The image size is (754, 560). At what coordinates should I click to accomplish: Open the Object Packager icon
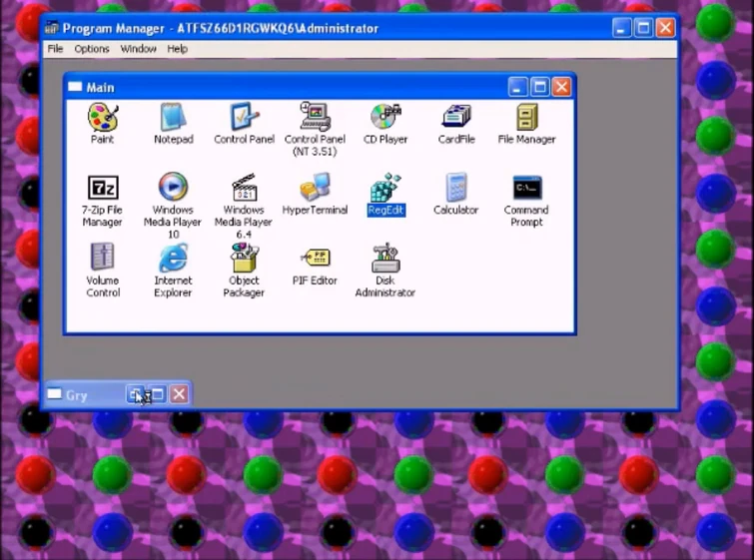[245, 258]
